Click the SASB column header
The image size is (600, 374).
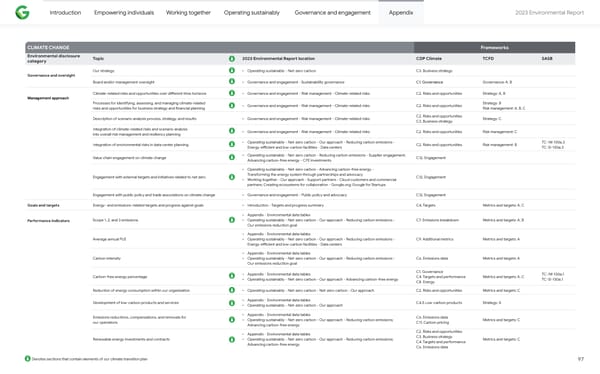pyautogui.click(x=547, y=59)
